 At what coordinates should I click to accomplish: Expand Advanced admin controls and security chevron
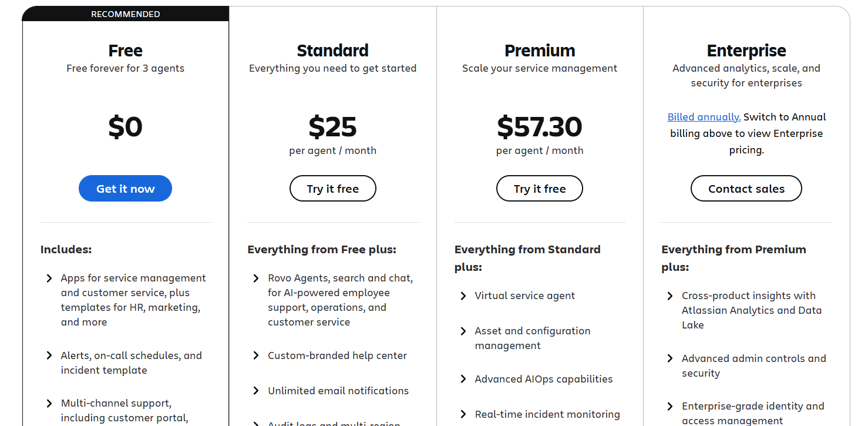[670, 359]
